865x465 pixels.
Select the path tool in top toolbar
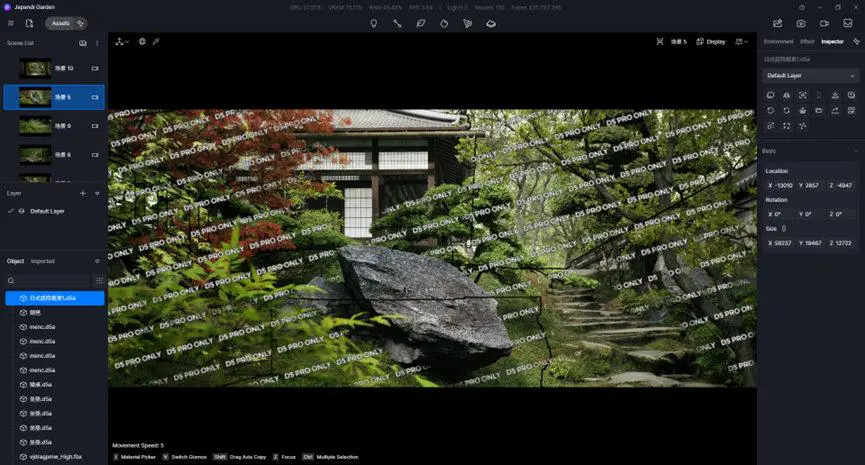click(x=397, y=24)
